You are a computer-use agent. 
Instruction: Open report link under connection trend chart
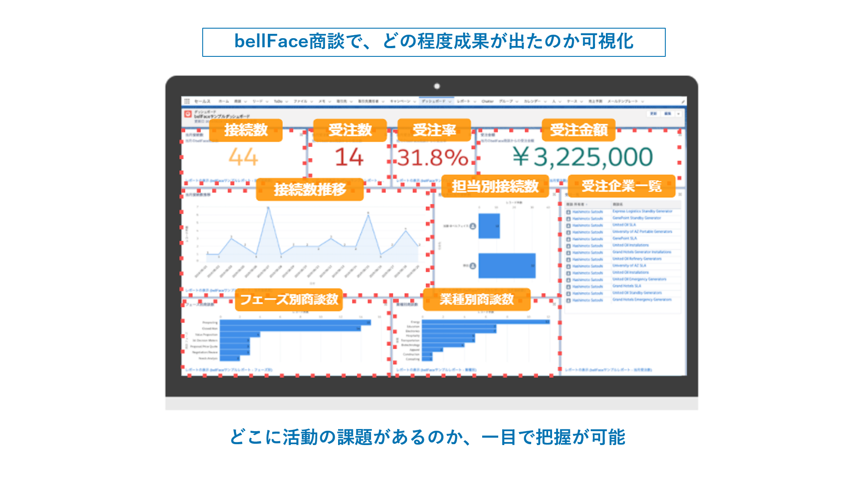(210, 290)
